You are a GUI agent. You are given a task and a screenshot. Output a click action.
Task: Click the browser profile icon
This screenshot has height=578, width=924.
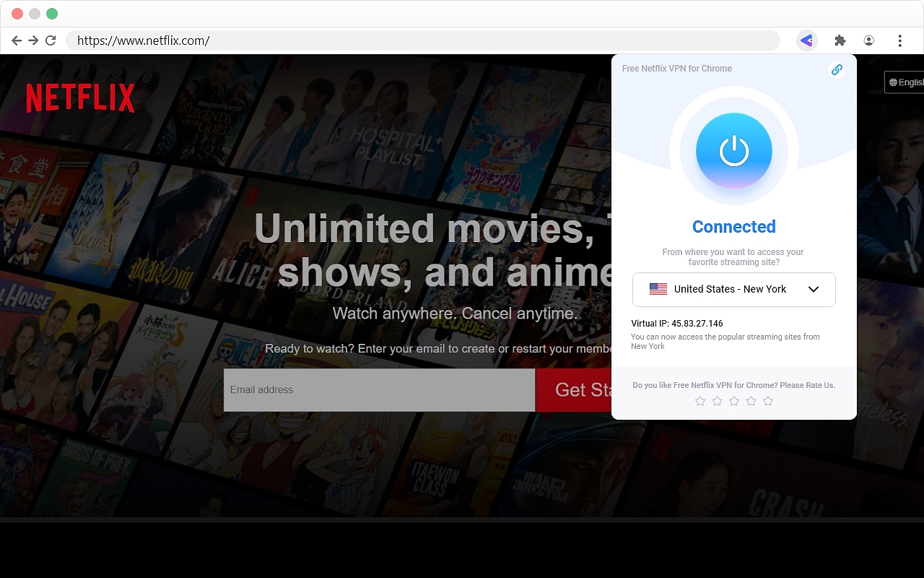coord(869,40)
